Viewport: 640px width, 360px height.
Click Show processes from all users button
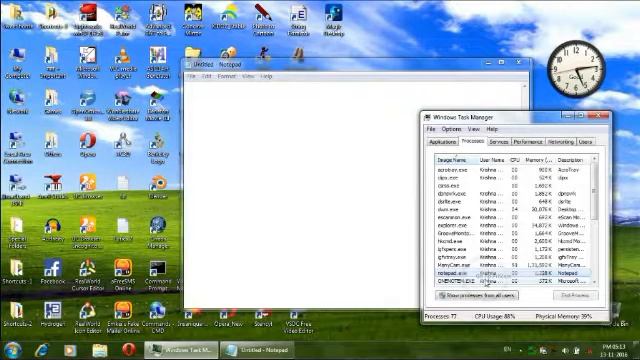477,295
